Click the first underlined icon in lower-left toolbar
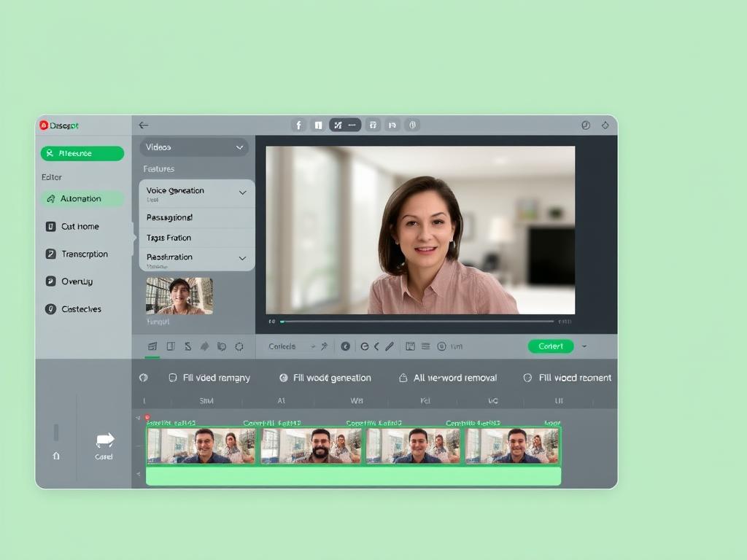The height and width of the screenshot is (560, 747). pyautogui.click(x=152, y=346)
